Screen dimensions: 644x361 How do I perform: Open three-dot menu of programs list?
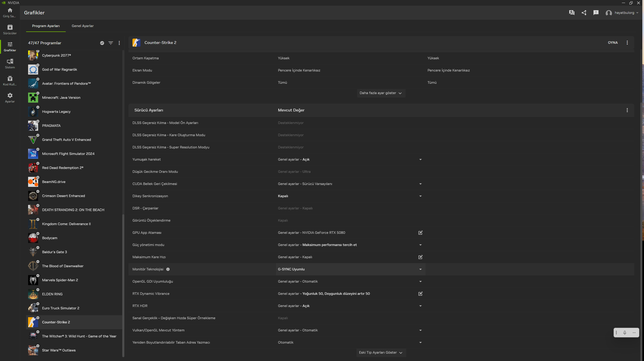pos(119,43)
